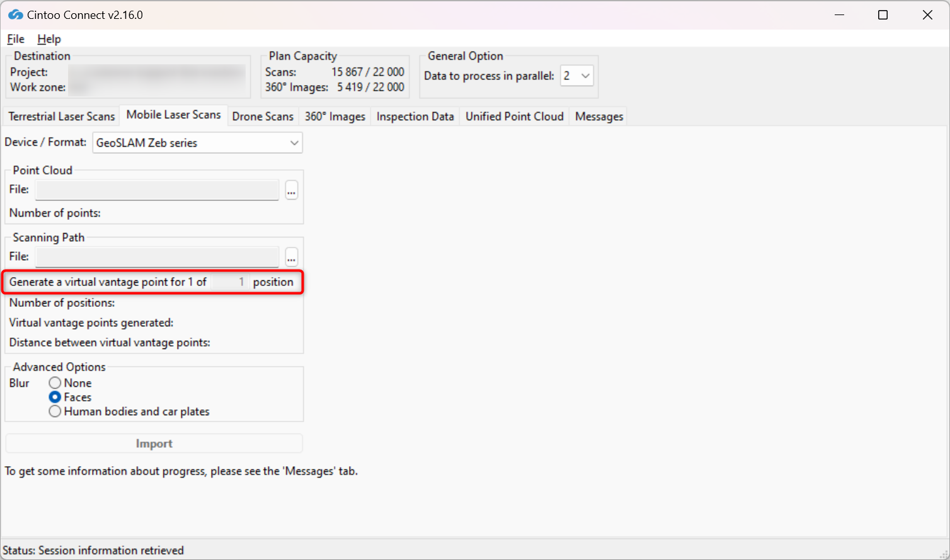This screenshot has height=560, width=950.
Task: Click the status bar text 'Session information retrieved'
Action: tap(111, 551)
